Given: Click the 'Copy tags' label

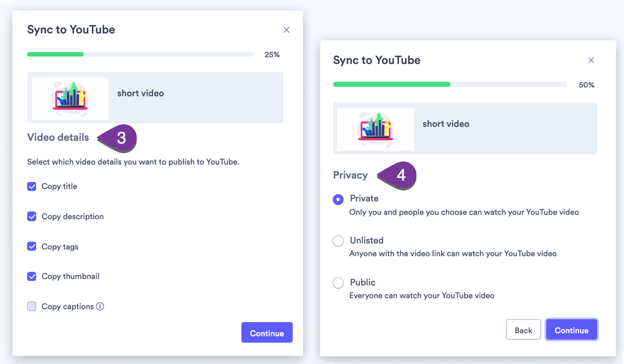Looking at the screenshot, I should [x=60, y=247].
